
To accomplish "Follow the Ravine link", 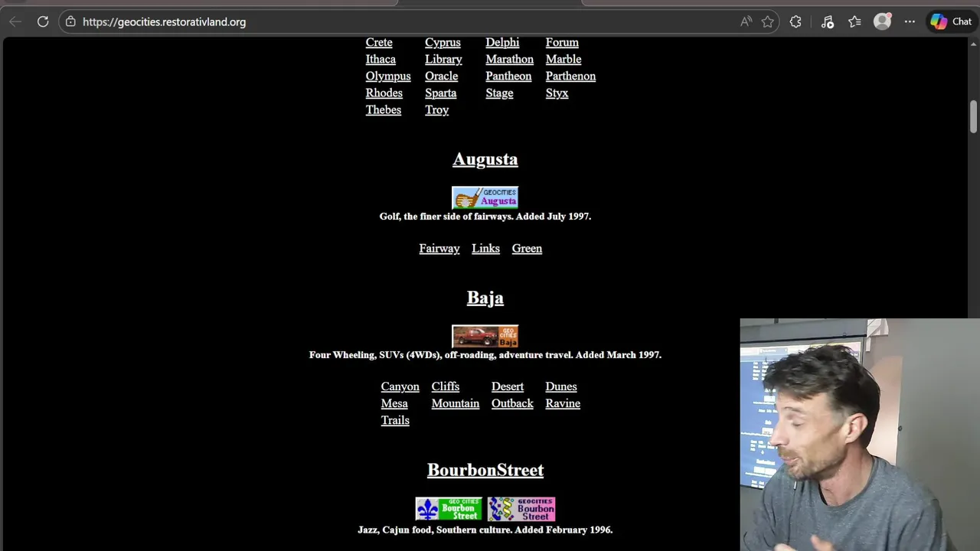I will coord(563,403).
